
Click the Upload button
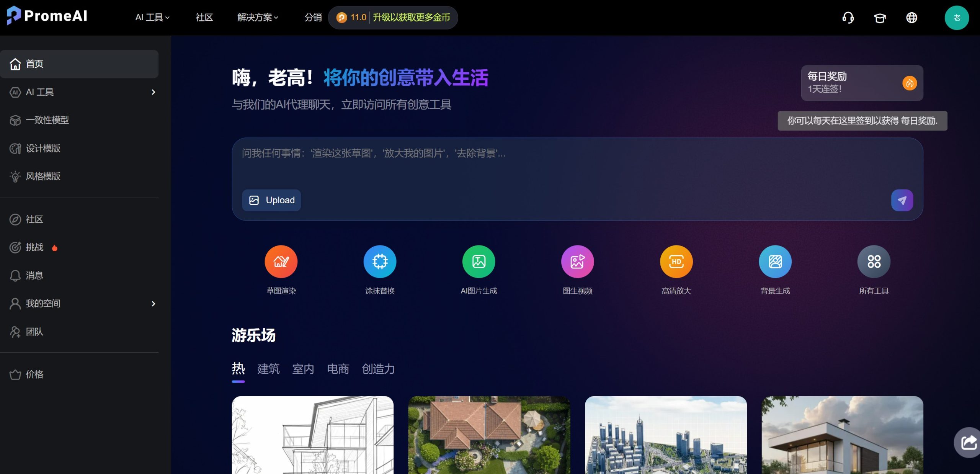[x=271, y=200]
